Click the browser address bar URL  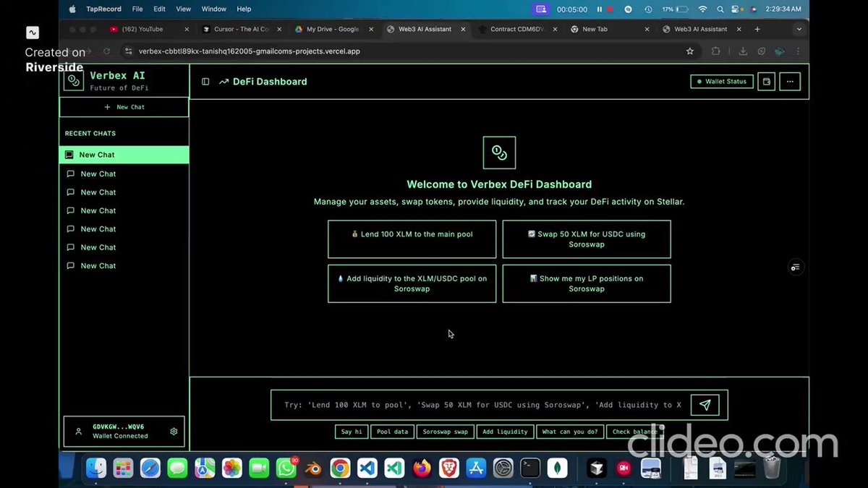pyautogui.click(x=249, y=51)
